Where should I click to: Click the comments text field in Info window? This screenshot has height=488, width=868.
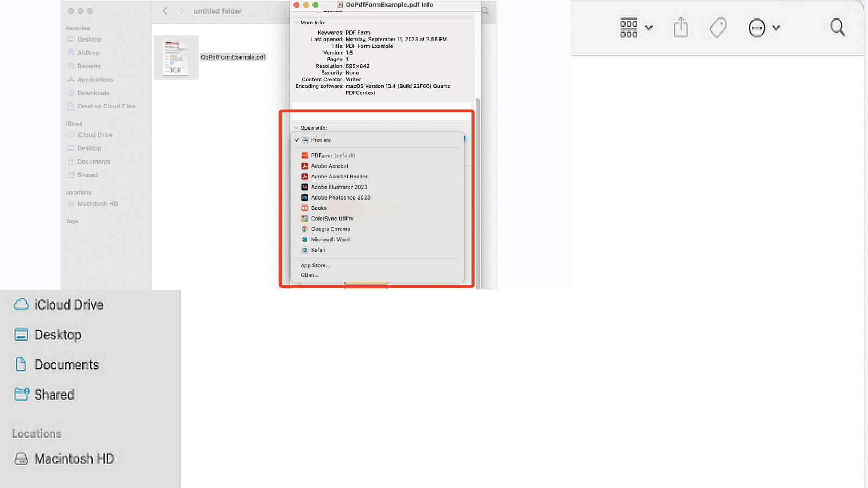pos(382,111)
